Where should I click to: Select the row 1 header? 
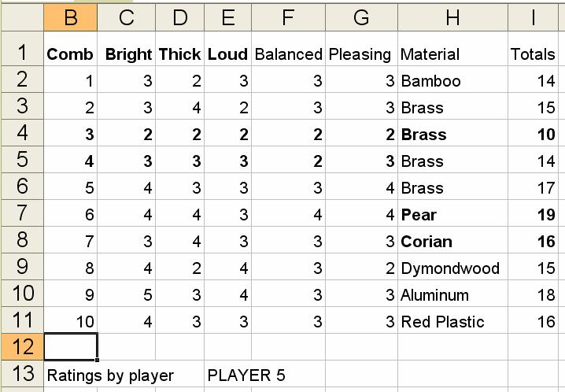[x=22, y=53]
